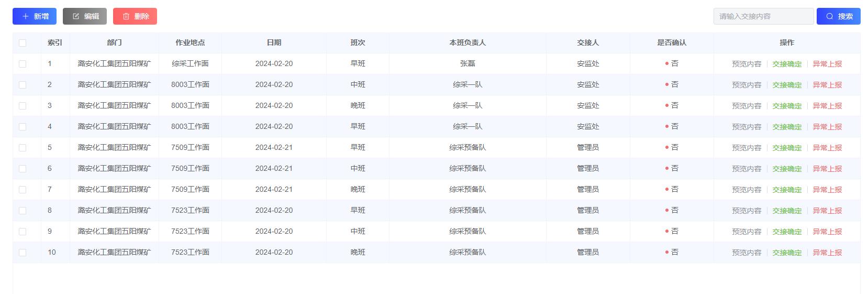Click 异常上报 for row 10
Viewport: 868px width, 294px height.
pos(827,253)
